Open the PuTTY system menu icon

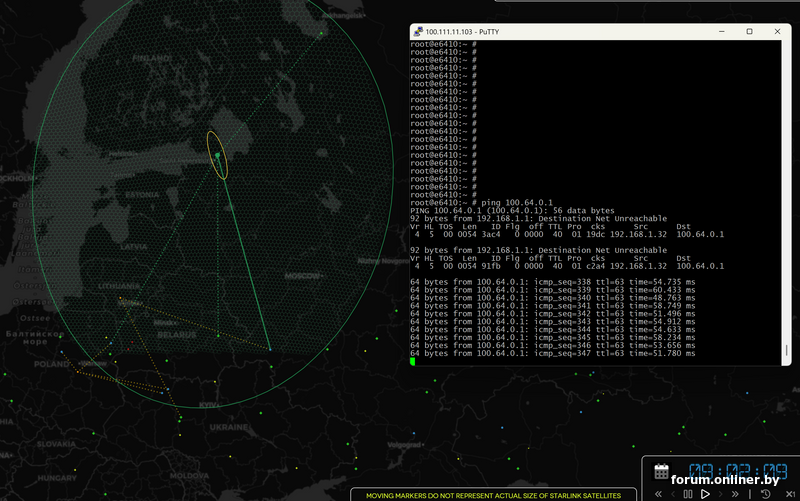pos(417,32)
